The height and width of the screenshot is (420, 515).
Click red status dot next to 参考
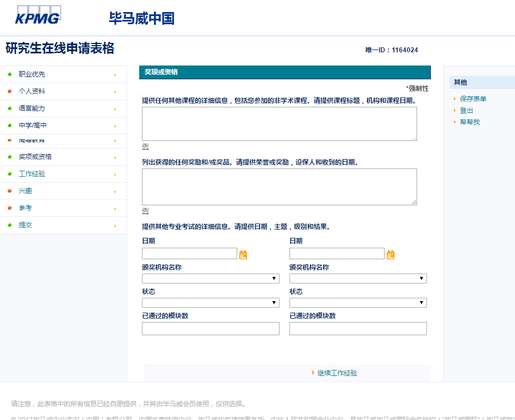(9, 208)
